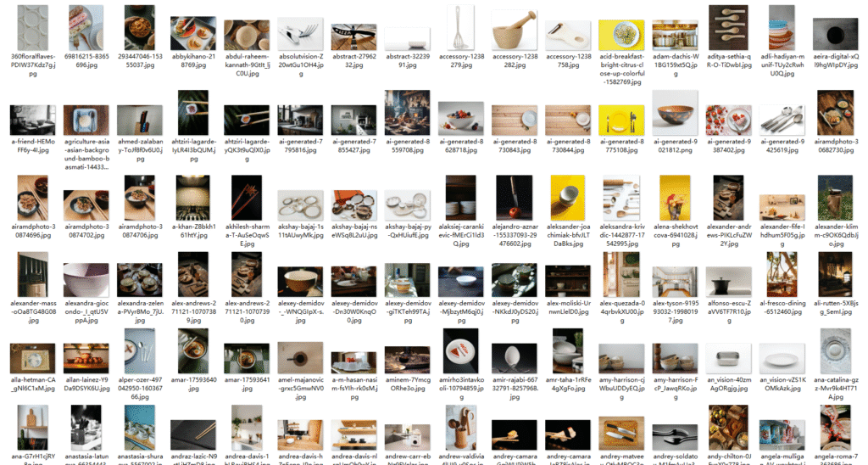Screen dimensions: 868x465
Task: Click the file name amar-17593641.jpg
Action: coord(247,384)
